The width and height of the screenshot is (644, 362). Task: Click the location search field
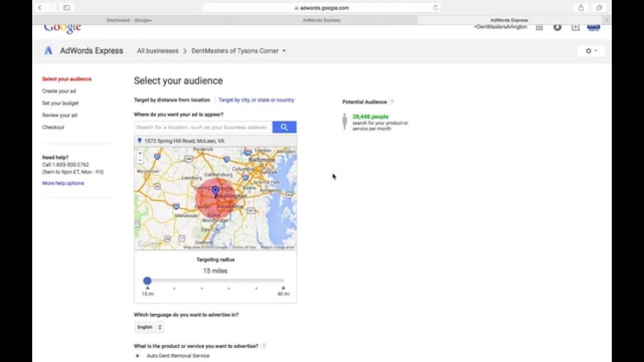[x=203, y=127]
